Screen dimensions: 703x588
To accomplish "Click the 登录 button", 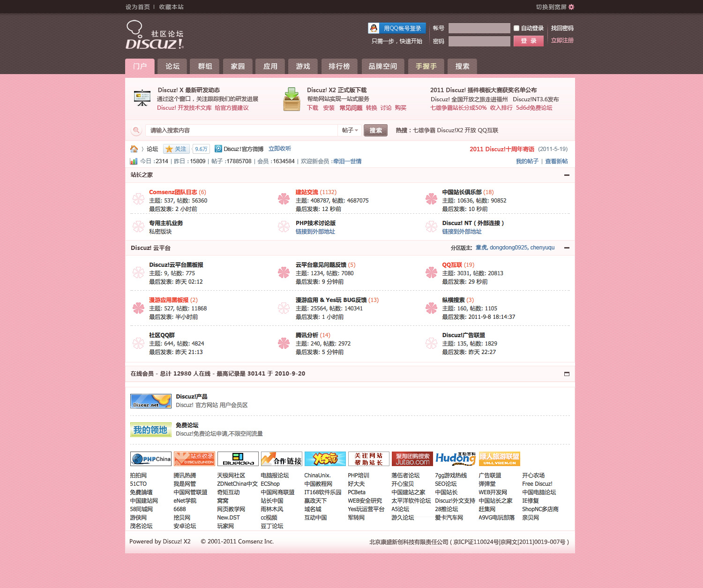I will (529, 41).
